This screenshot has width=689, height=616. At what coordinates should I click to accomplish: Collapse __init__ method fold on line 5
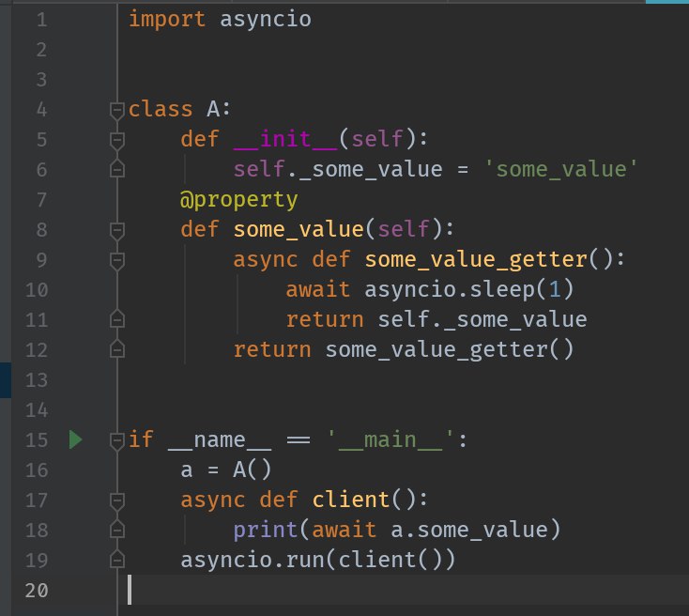click(117, 141)
